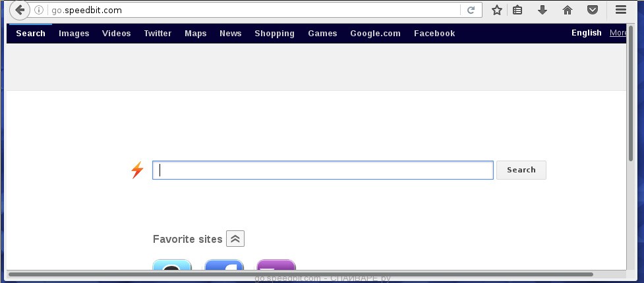
Task: Bookmark this page with the star icon
Action: click(497, 11)
